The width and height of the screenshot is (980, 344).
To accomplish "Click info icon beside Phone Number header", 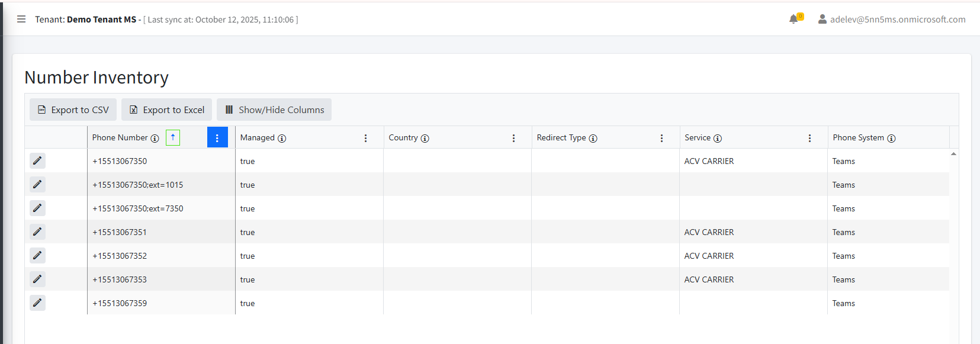I will [155, 138].
